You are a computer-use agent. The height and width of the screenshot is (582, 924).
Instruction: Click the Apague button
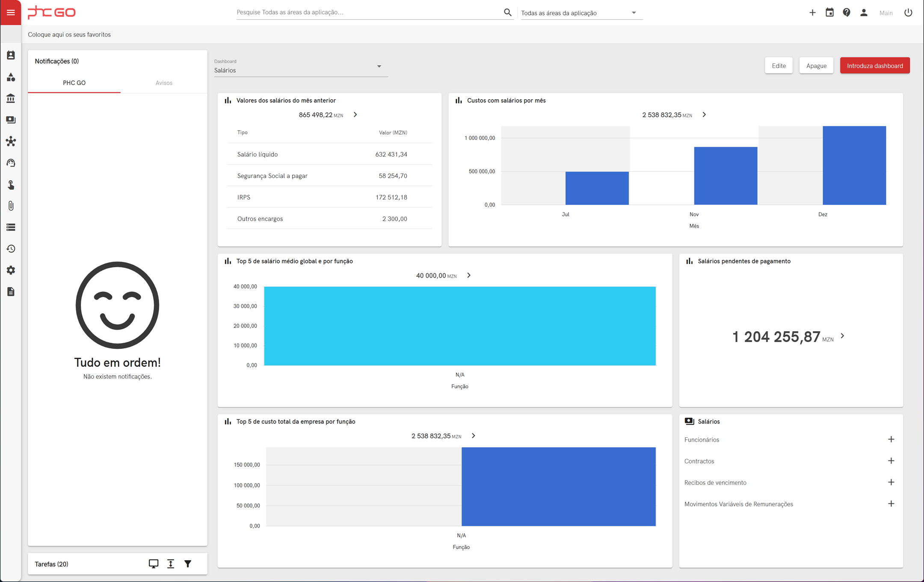click(816, 65)
